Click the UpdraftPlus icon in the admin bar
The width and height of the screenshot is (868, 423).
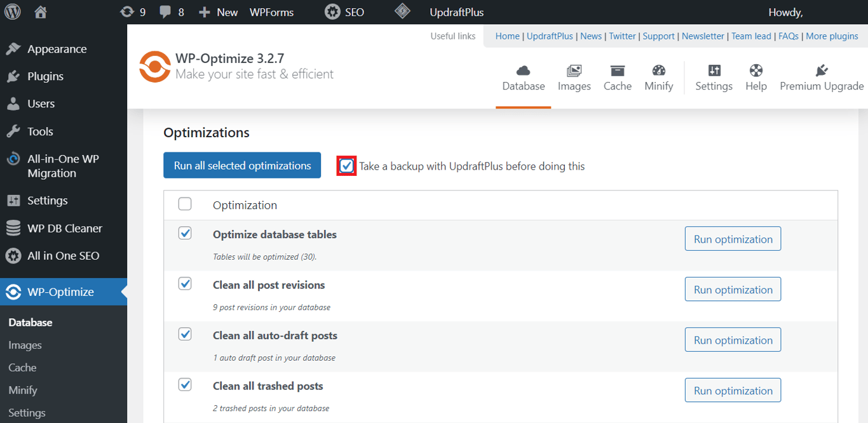(402, 11)
